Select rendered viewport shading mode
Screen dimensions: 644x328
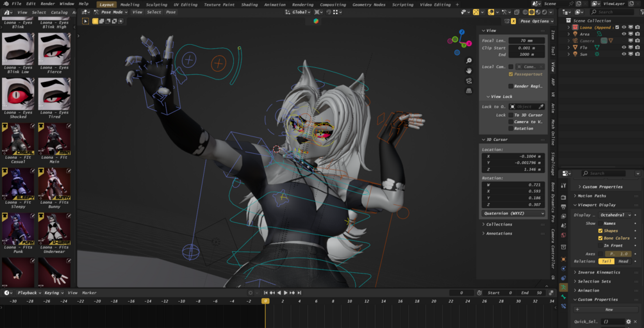[x=544, y=12]
